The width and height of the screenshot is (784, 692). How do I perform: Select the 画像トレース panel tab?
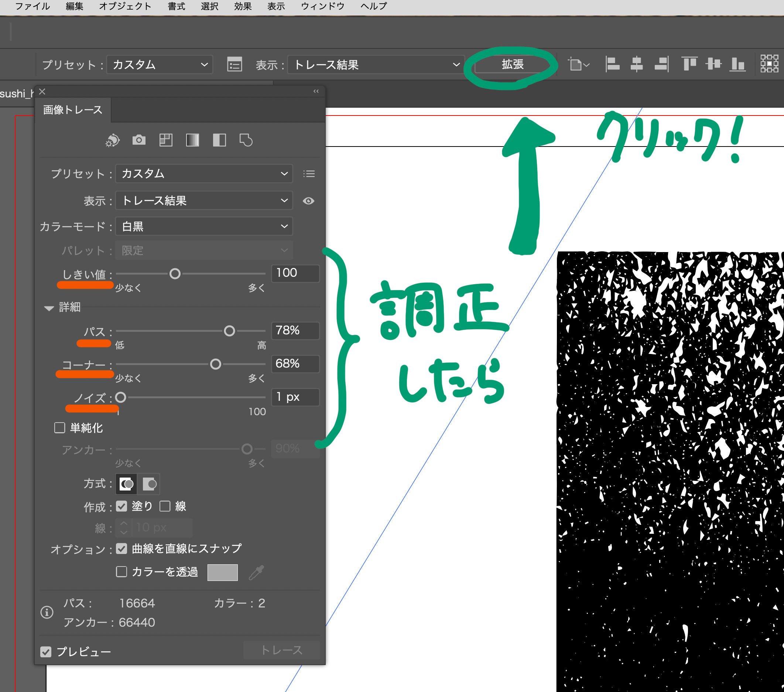pos(73,110)
